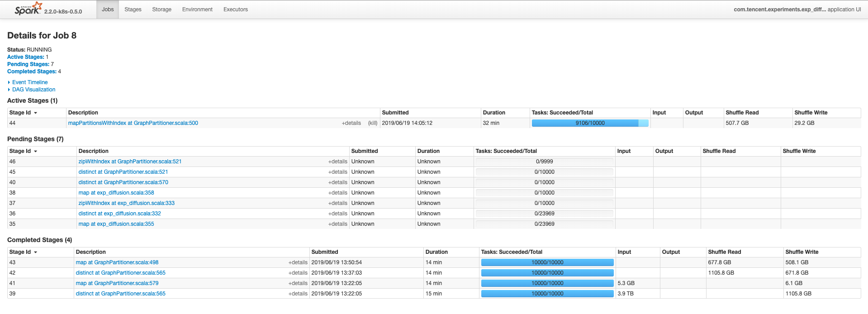The height and width of the screenshot is (314, 868).
Task: Go to the Environment tab
Action: click(x=197, y=10)
